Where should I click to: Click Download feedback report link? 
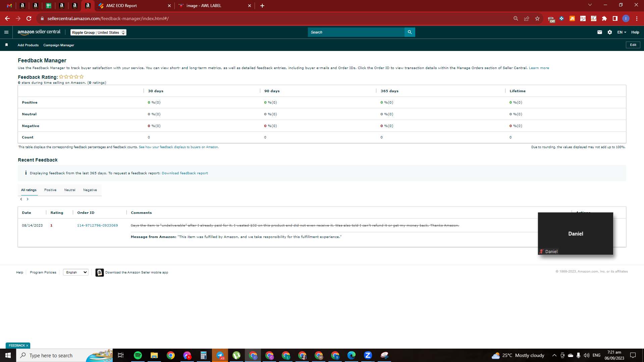185,173
